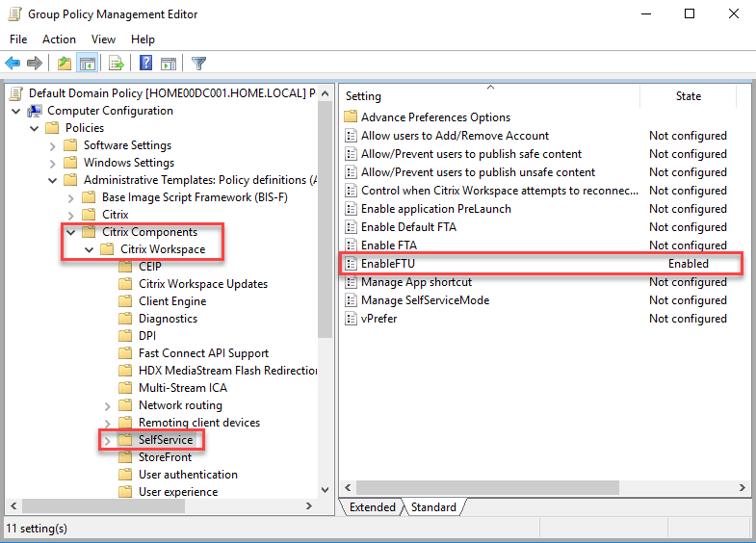Click the Computer Configuration computer icon
The height and width of the screenshot is (543, 756).
click(35, 111)
